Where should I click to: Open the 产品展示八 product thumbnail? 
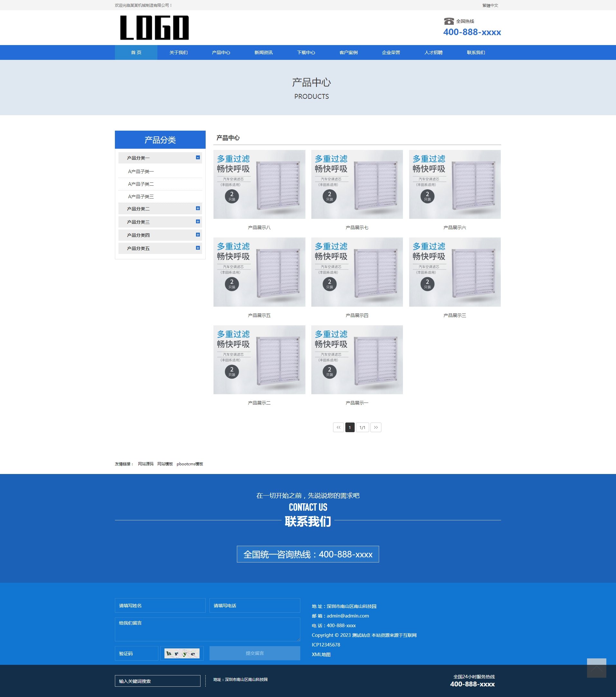pyautogui.click(x=259, y=184)
